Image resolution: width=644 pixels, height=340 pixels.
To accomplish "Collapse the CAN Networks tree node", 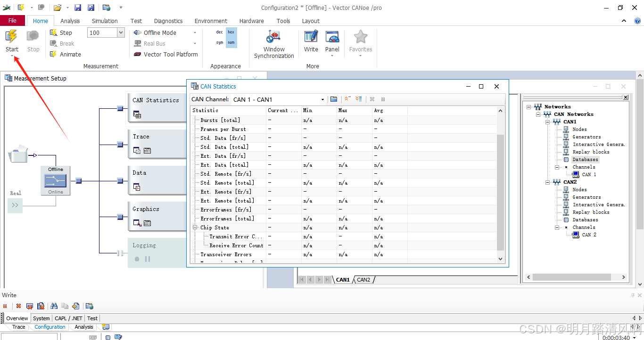I will pos(538,114).
